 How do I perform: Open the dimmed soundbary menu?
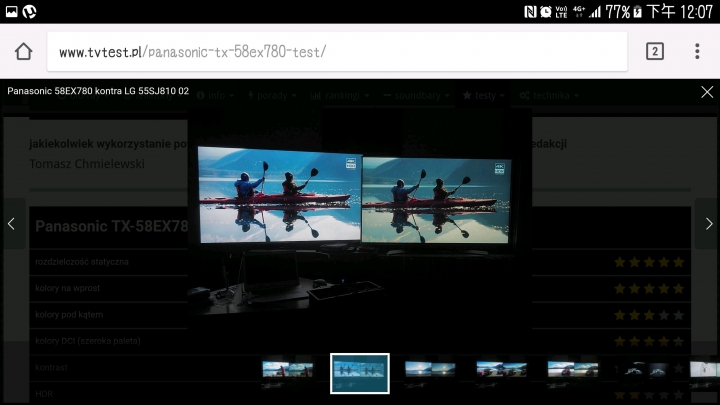point(416,96)
